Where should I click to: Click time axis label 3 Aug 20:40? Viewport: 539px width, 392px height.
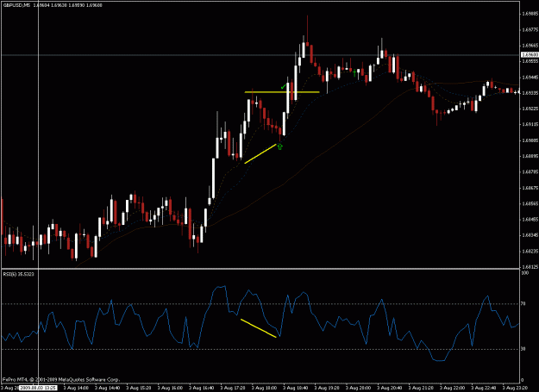390,388
